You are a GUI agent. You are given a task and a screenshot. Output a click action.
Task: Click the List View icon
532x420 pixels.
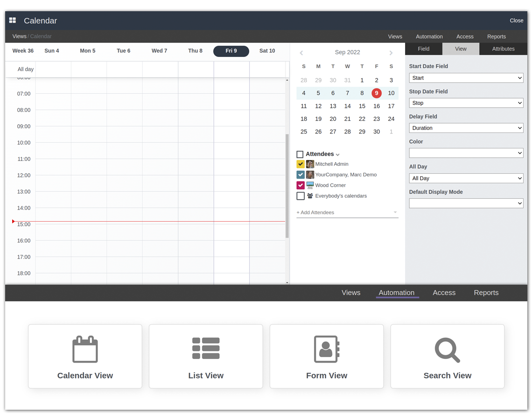pyautogui.click(x=206, y=349)
